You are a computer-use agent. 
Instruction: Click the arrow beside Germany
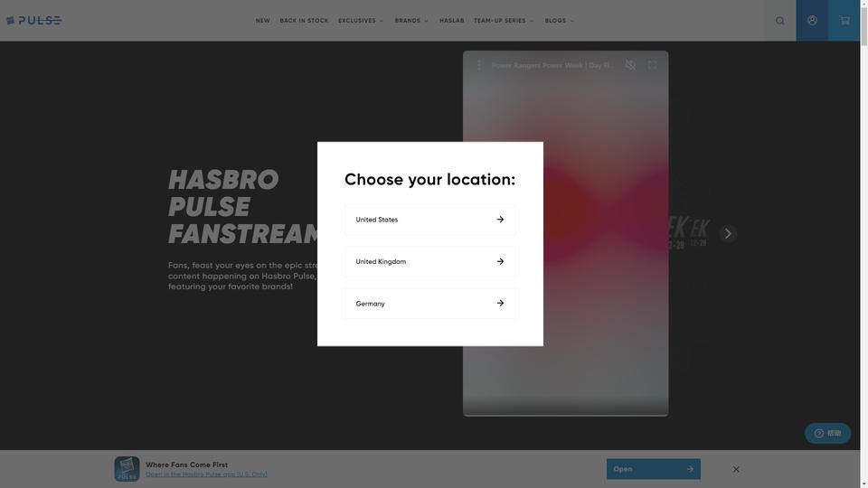(500, 304)
